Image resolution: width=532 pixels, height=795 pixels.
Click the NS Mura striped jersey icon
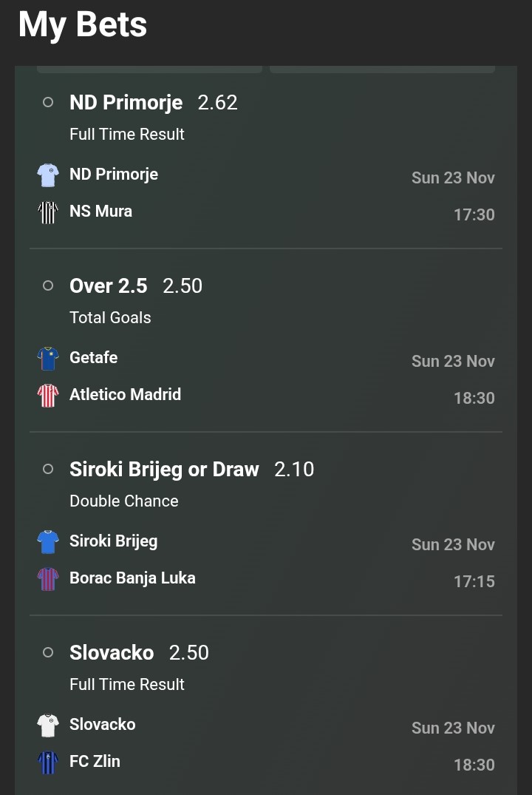pos(48,212)
